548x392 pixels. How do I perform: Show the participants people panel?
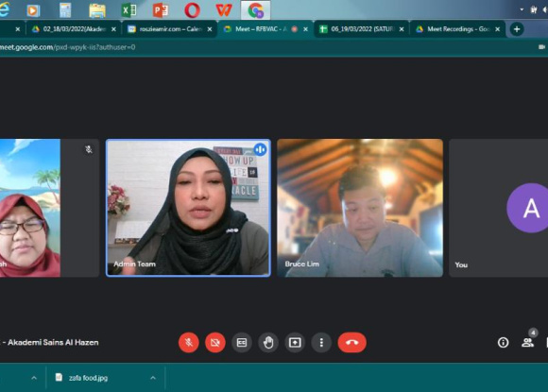point(528,342)
